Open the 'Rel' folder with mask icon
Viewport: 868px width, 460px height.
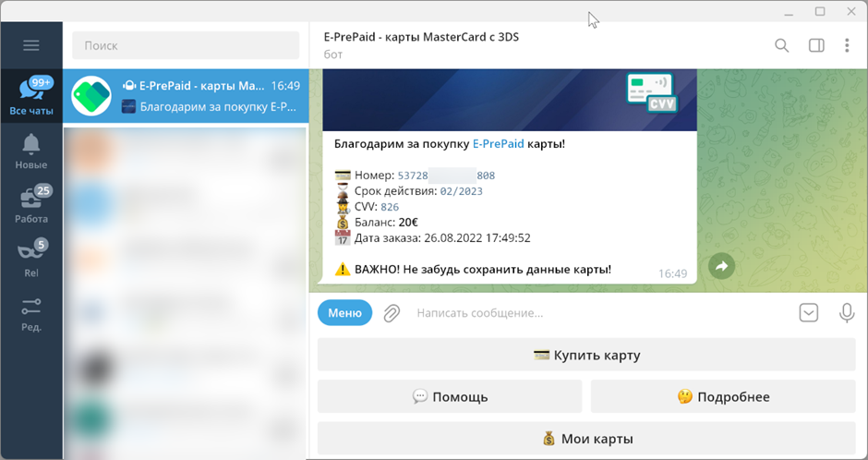tap(31, 259)
